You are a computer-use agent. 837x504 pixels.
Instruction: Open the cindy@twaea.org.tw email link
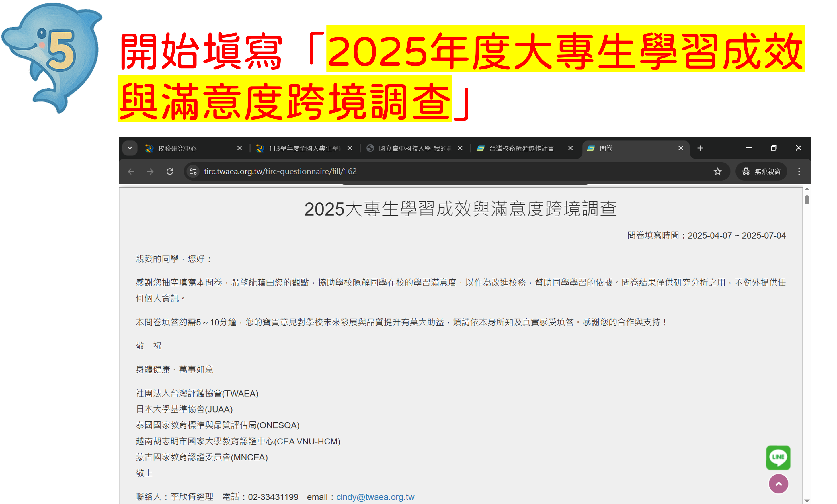[x=375, y=497]
